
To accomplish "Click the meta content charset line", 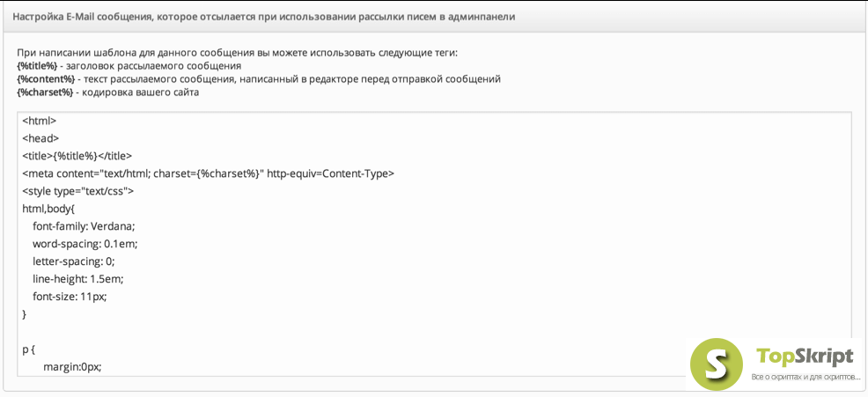I will click(x=208, y=173).
